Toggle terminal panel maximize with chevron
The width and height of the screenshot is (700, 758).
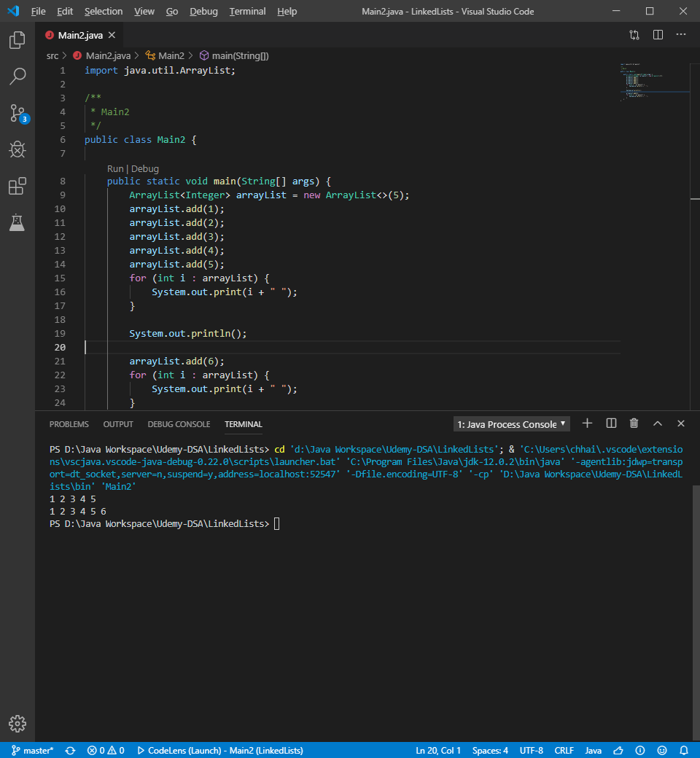(x=658, y=423)
